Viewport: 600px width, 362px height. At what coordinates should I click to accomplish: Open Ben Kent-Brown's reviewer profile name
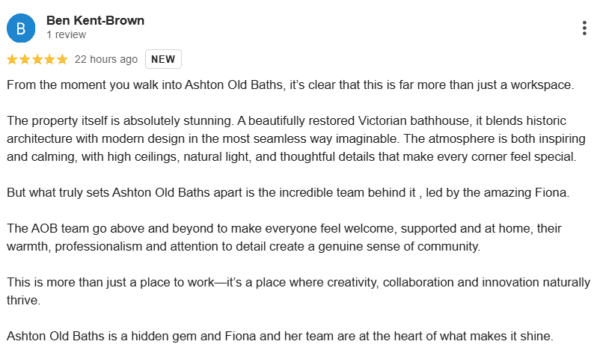click(95, 20)
